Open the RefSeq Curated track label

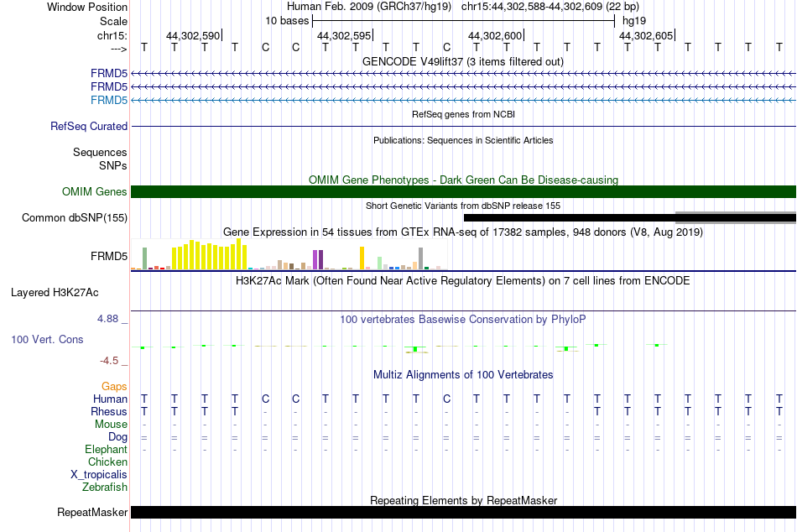pyautogui.click(x=89, y=126)
